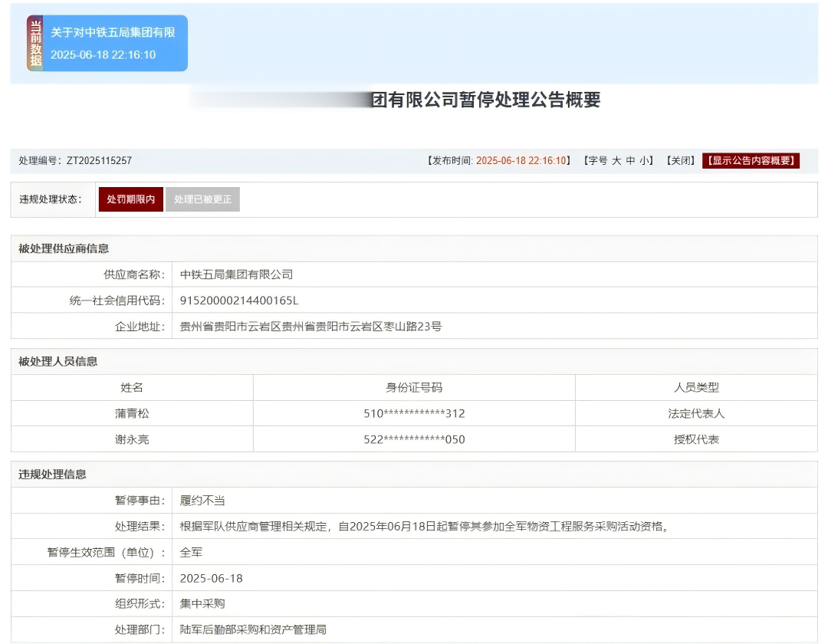Click 显示公告内容概要 button

[x=751, y=160]
